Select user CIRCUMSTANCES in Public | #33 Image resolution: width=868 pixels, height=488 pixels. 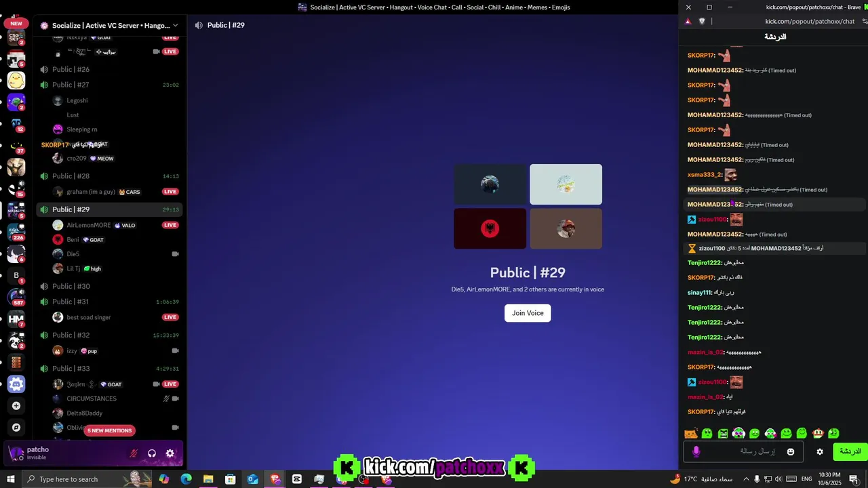[92, 399]
